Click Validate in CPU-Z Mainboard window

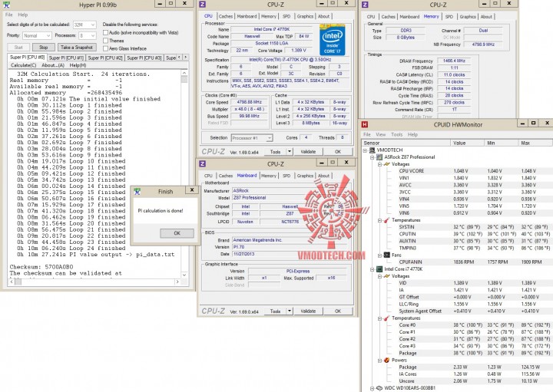coord(308,311)
